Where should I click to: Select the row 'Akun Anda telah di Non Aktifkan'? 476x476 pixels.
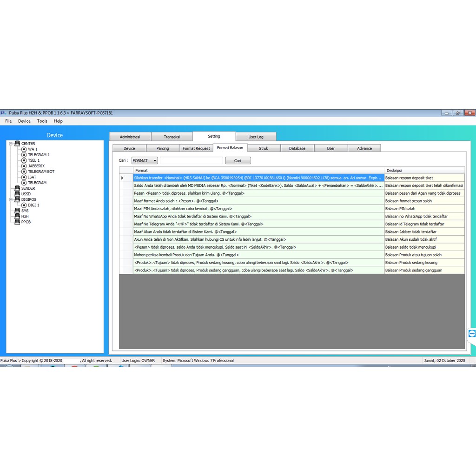click(x=258, y=239)
